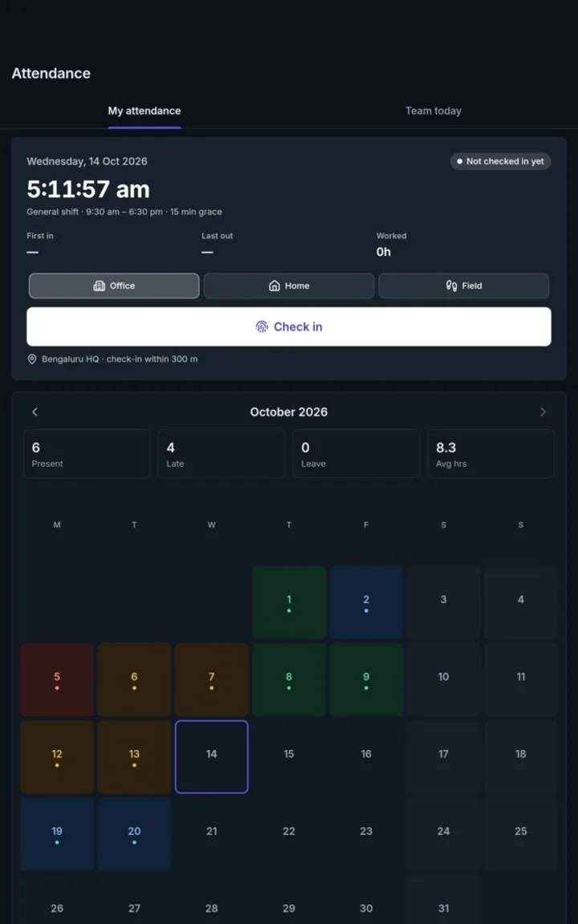Select the blue day 19 calendar cell
578x924 pixels.
pyautogui.click(x=57, y=834)
